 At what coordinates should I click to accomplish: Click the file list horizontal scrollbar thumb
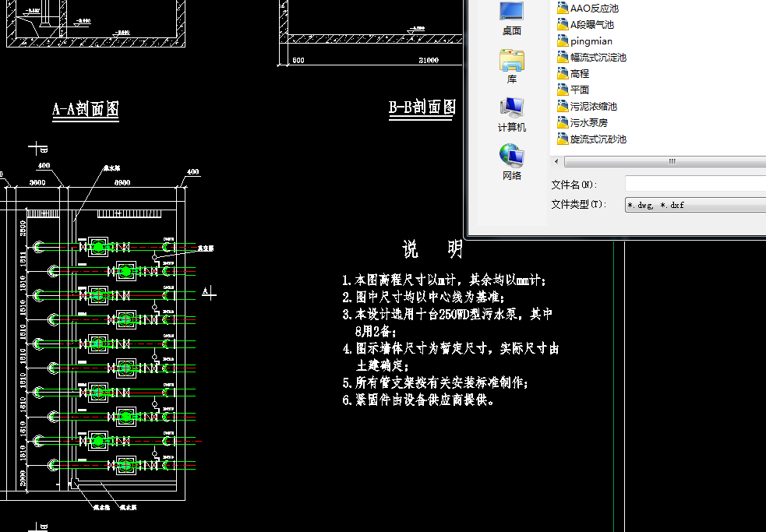click(665, 161)
